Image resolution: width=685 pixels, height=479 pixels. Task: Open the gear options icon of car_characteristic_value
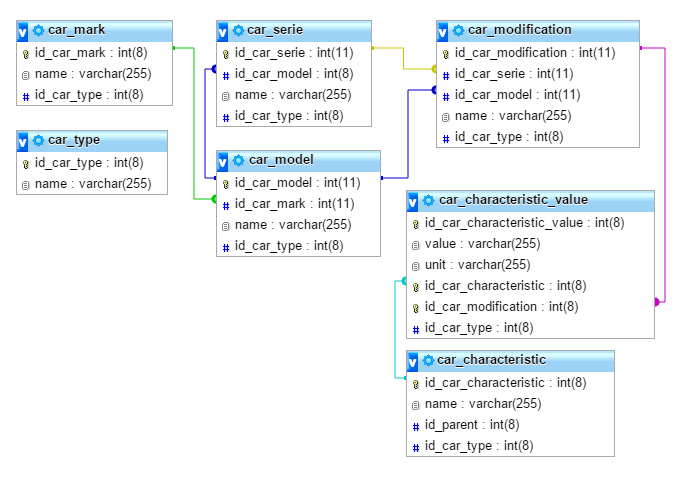429,200
